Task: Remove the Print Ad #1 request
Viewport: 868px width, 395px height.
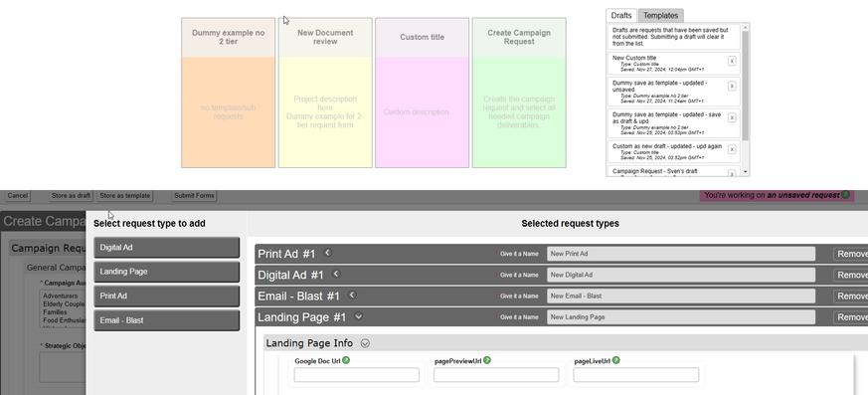Action: pos(851,254)
